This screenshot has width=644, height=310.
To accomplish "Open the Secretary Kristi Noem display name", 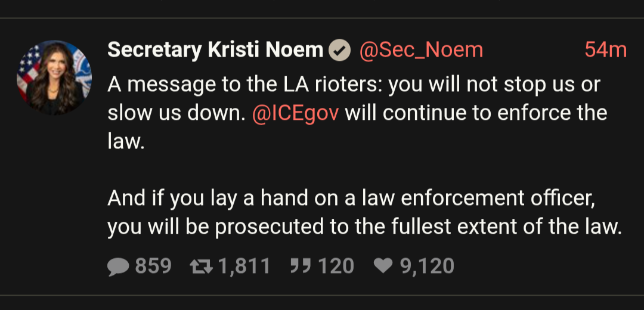I will [x=216, y=50].
